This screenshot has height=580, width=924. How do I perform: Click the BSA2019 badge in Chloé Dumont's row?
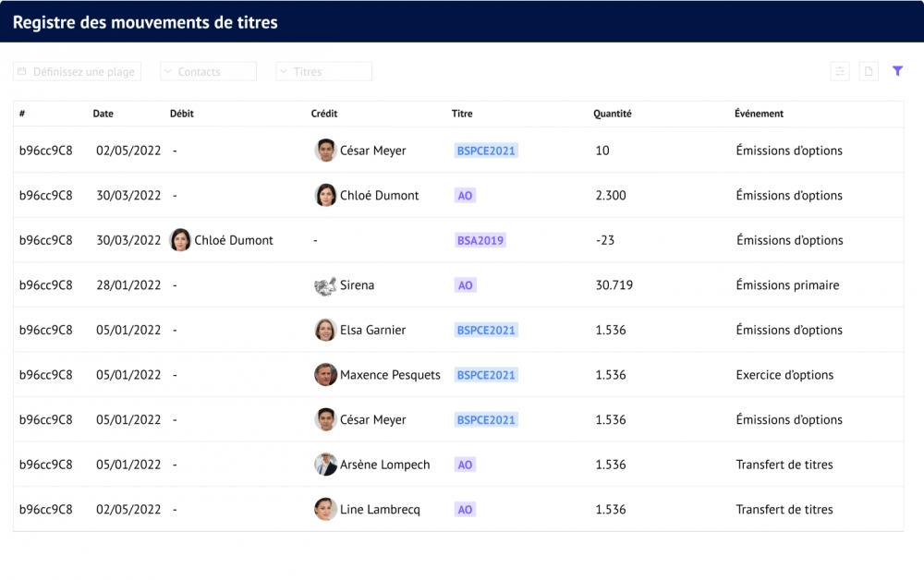480,240
